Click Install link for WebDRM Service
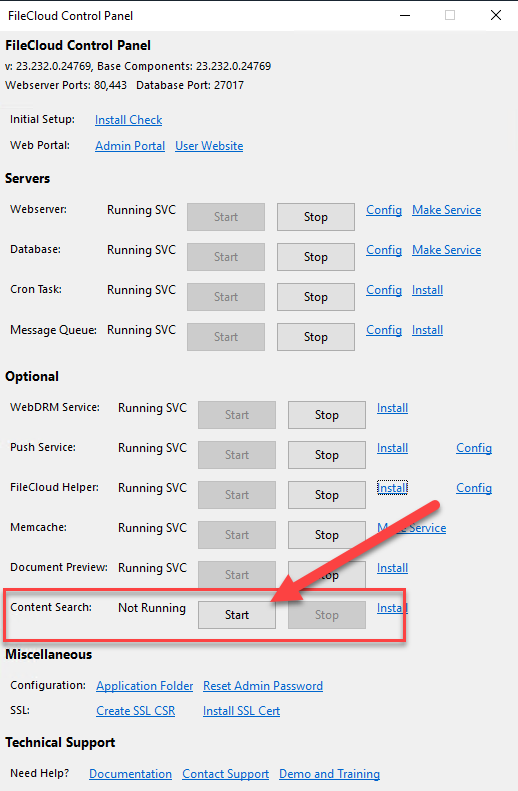The height and width of the screenshot is (791, 518). (392, 408)
